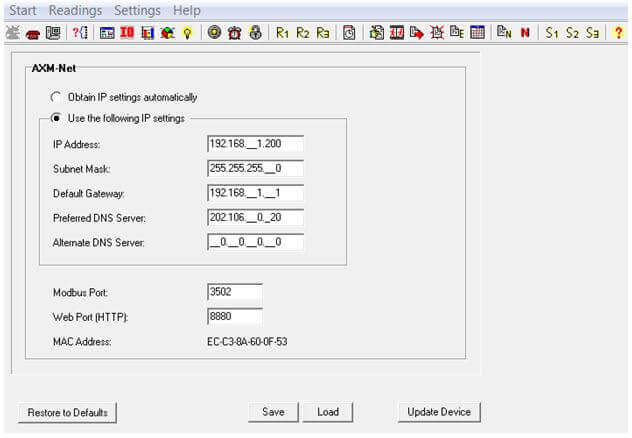Open the Start menu
632x438 pixels.
pos(23,10)
